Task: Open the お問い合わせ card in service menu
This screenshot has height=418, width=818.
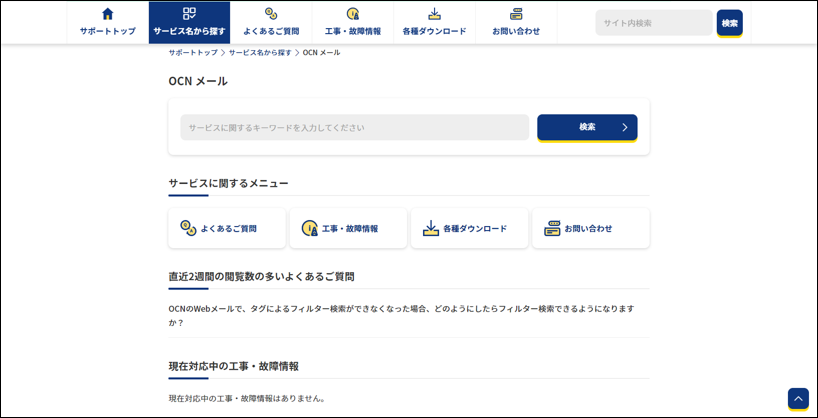Action: point(590,228)
